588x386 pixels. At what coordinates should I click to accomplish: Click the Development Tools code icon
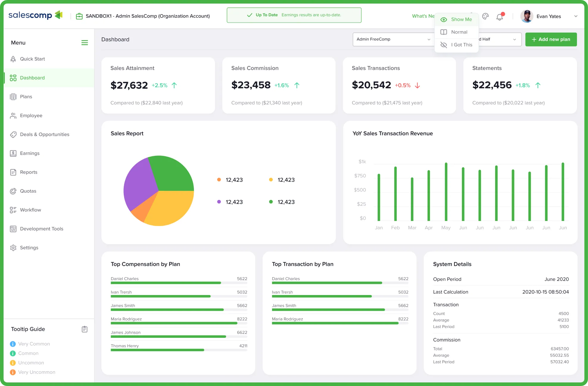click(x=13, y=229)
